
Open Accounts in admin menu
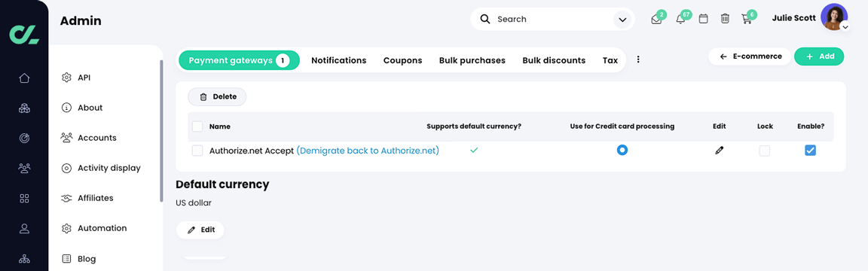pos(97,138)
